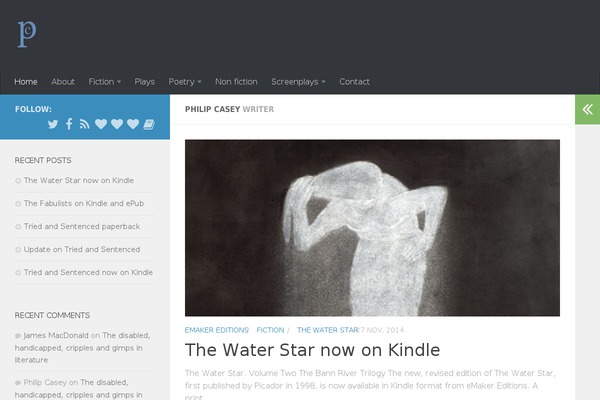The width and height of the screenshot is (600, 400).
Task: Expand the Screenplays dropdown menu
Action: [x=298, y=82]
